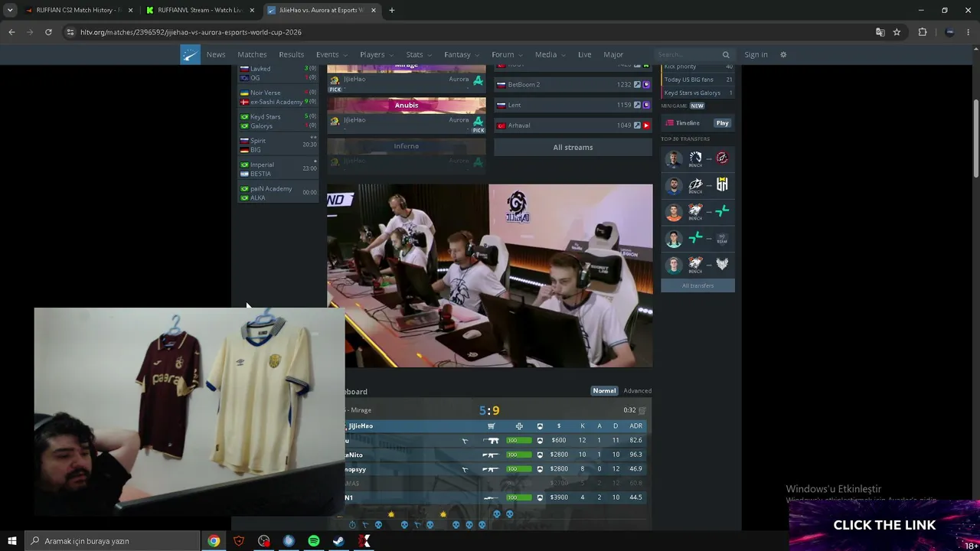Open the paiN Academy vs ALKA match
980x551 pixels.
pyautogui.click(x=278, y=193)
